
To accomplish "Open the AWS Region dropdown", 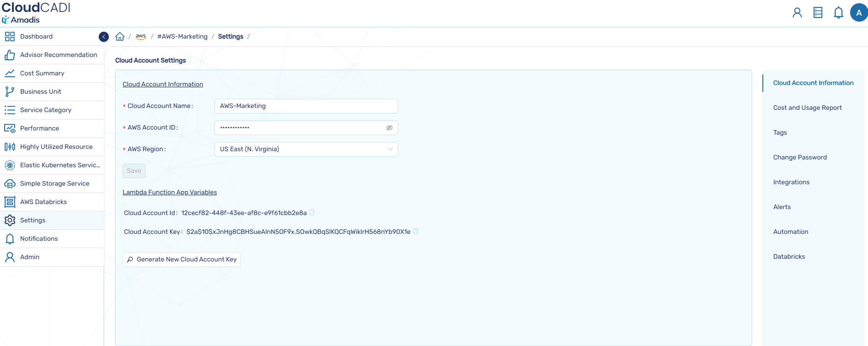I will [306, 149].
